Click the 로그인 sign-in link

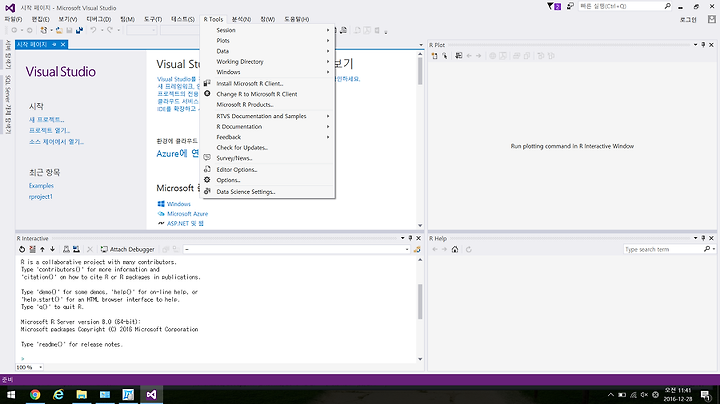click(688, 20)
